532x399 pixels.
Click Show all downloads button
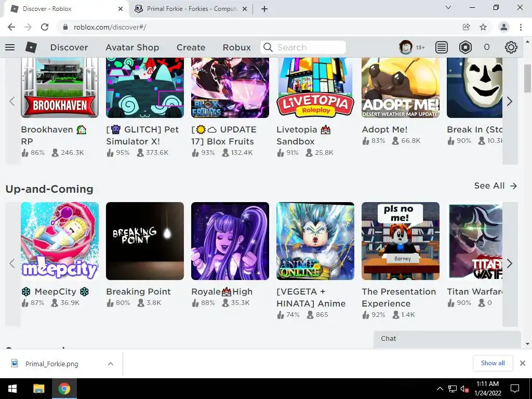tap(493, 363)
